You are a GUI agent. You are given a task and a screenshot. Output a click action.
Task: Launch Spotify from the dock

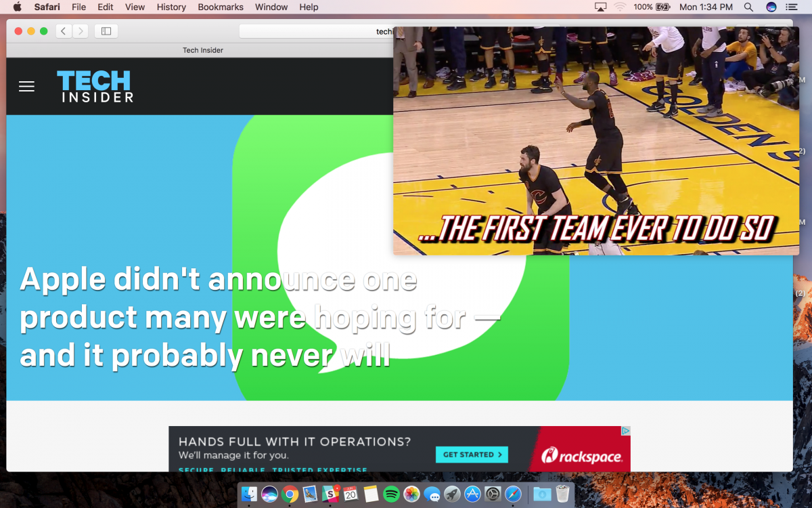391,494
